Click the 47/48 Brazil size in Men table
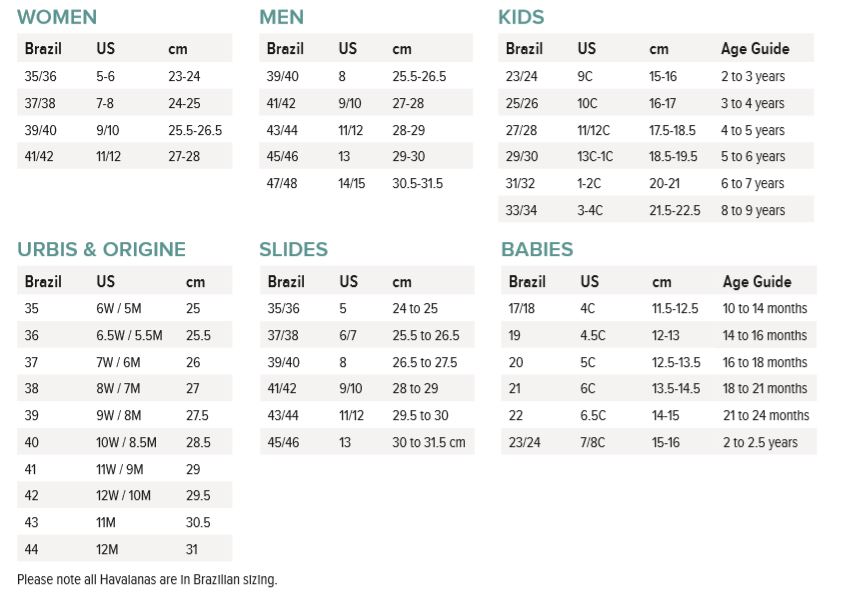This screenshot has width=842, height=597. pos(283,183)
